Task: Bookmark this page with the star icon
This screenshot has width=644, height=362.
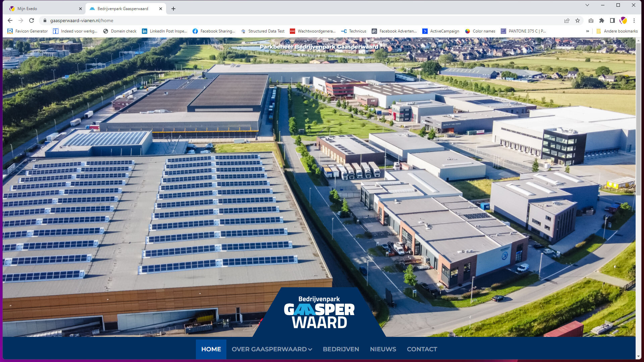Action: click(578, 20)
